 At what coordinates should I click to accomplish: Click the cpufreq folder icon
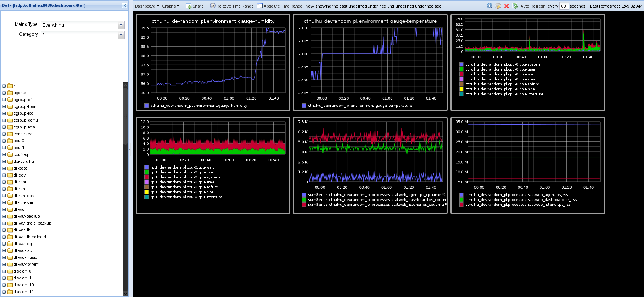point(10,154)
